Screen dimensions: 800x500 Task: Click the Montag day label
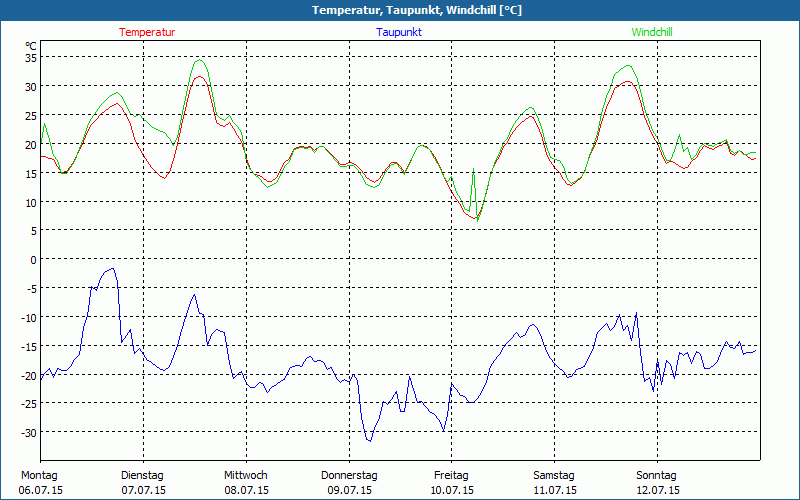point(39,476)
